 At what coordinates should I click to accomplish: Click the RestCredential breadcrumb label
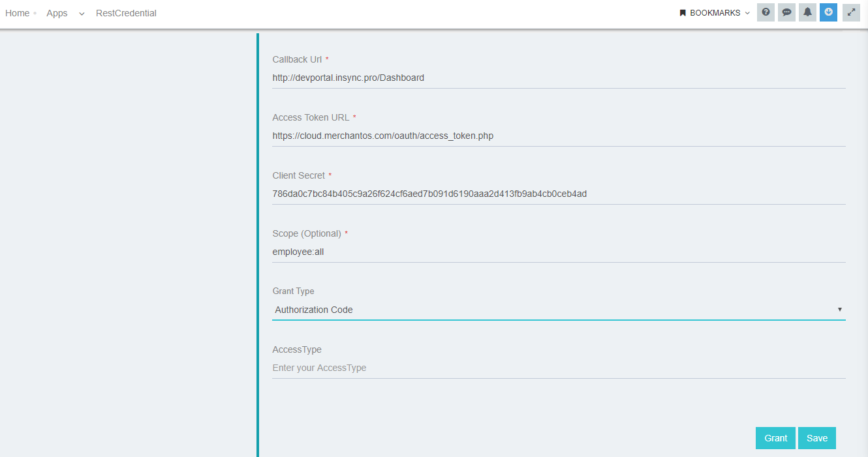click(x=126, y=12)
